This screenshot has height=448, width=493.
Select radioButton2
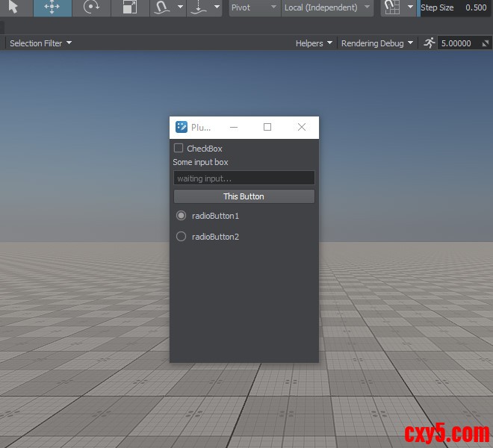[181, 237]
